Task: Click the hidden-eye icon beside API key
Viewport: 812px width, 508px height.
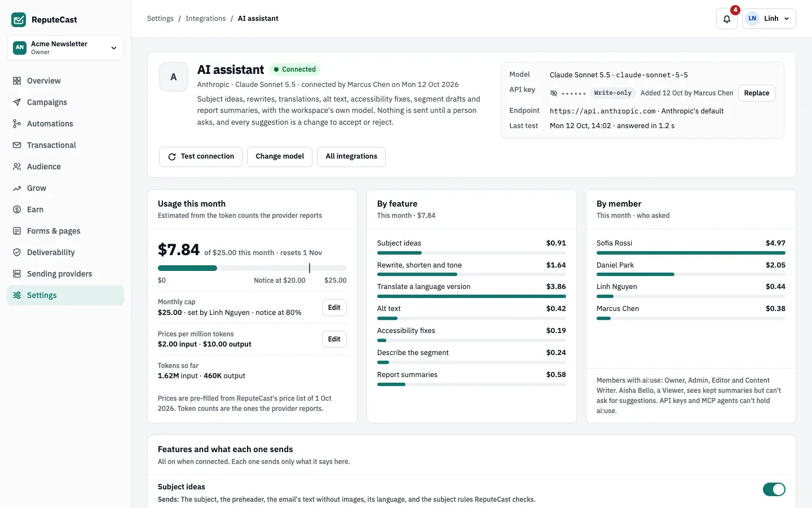Action: (554, 93)
